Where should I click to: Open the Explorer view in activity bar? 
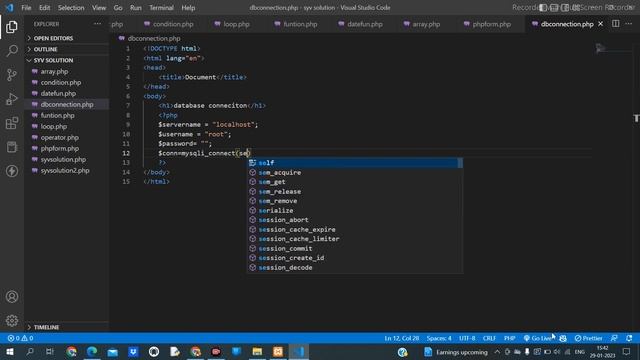pos(12,27)
